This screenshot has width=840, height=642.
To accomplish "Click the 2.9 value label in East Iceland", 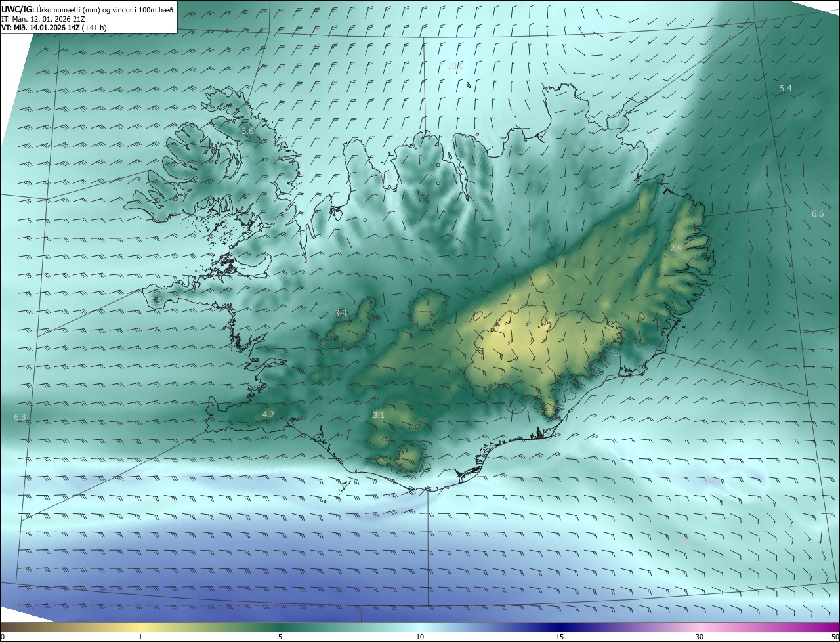I will pos(676,248).
